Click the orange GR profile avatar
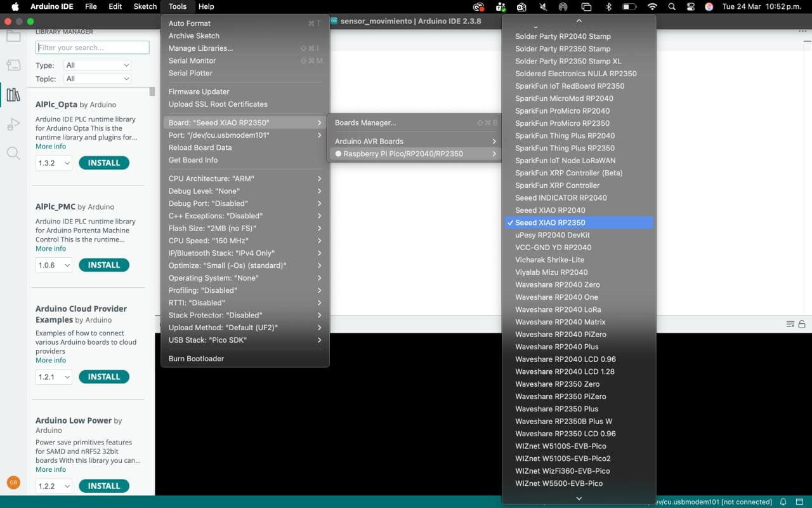 click(13, 483)
